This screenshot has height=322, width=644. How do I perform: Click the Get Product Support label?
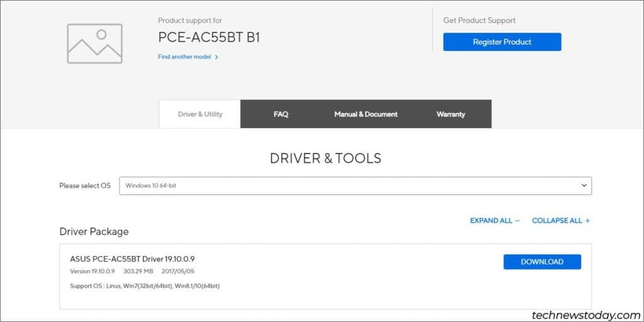(479, 20)
